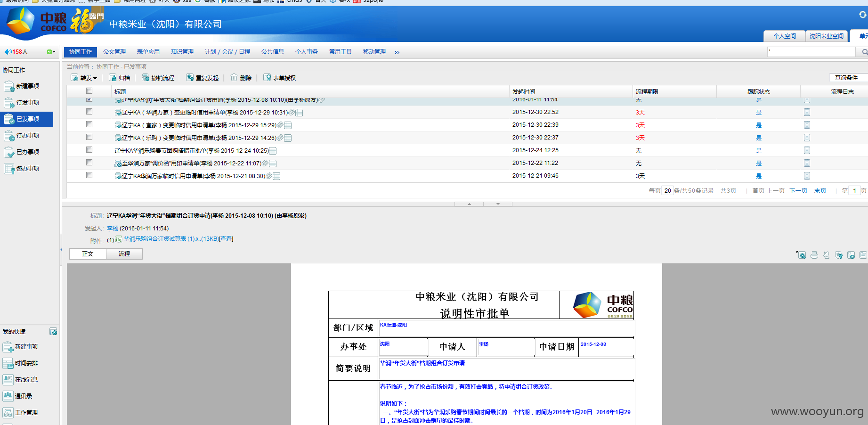Open 辽宁KA华润乐购春节团购搭赠审批单 row title
868x425 pixels.
192,151
